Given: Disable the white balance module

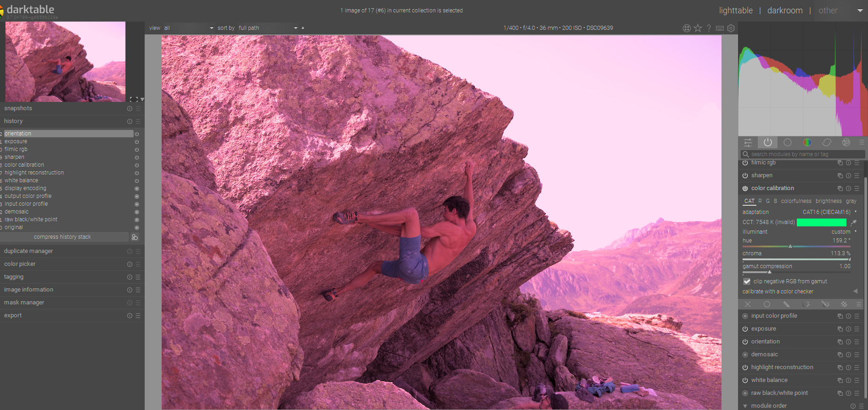Looking at the screenshot, I should point(745,380).
